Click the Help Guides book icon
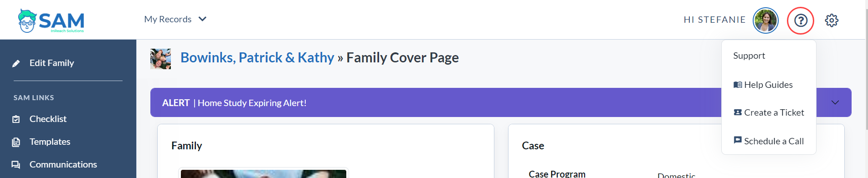 738,85
